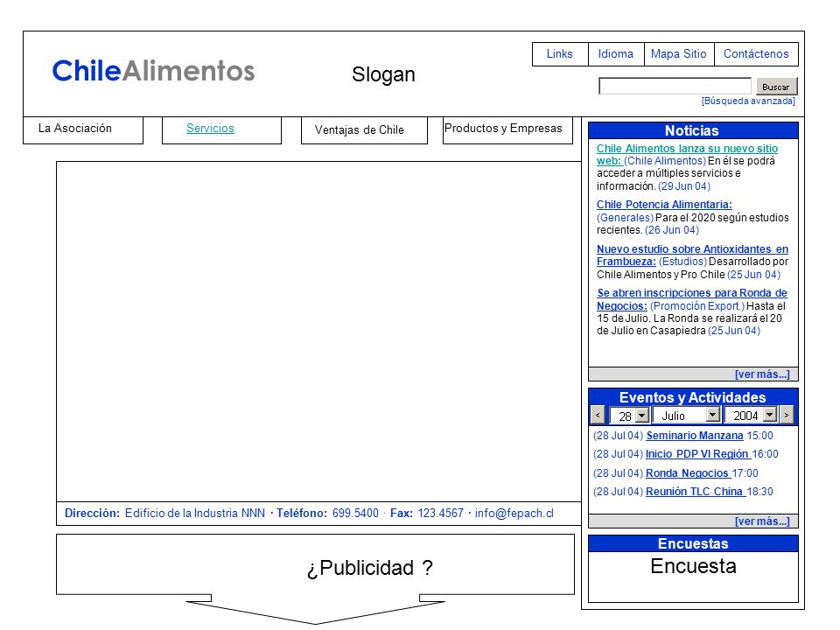Open the Links top menu item

[560, 54]
